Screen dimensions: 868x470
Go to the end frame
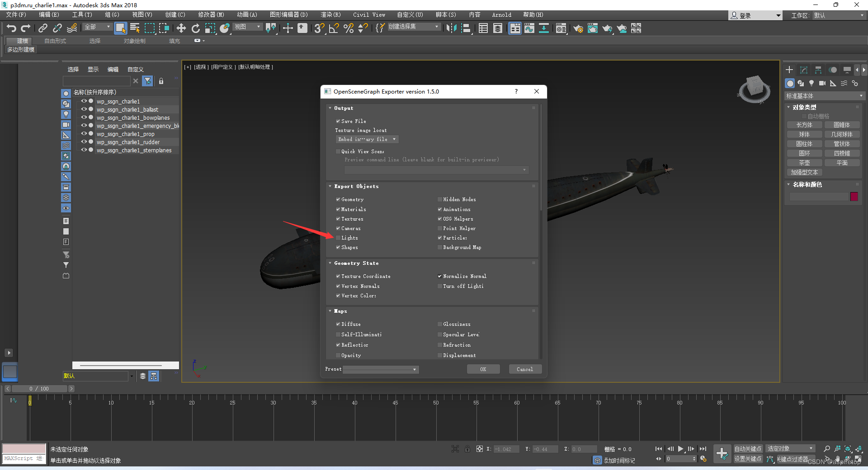click(x=703, y=449)
